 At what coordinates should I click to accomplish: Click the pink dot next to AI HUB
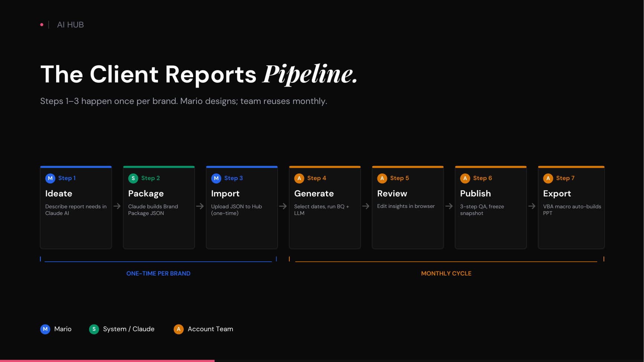[x=42, y=25]
